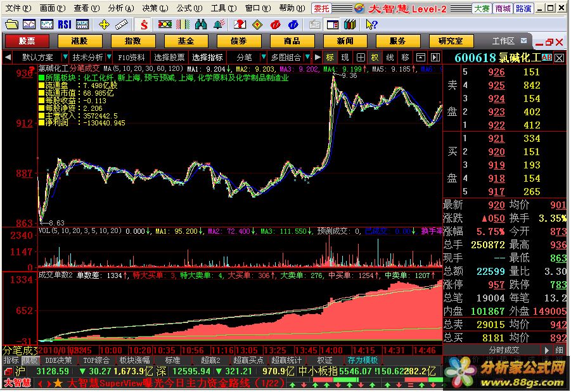Open alerts with the bell icon

[x=219, y=25]
